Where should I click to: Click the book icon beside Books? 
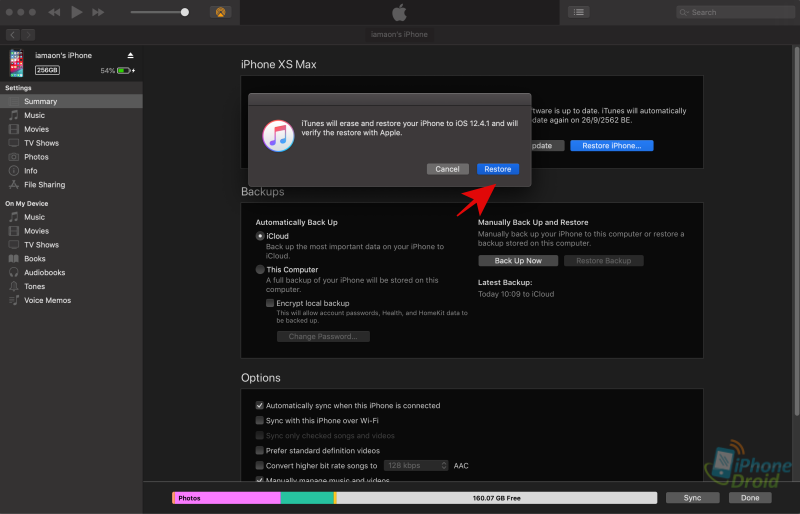pyautogui.click(x=14, y=258)
